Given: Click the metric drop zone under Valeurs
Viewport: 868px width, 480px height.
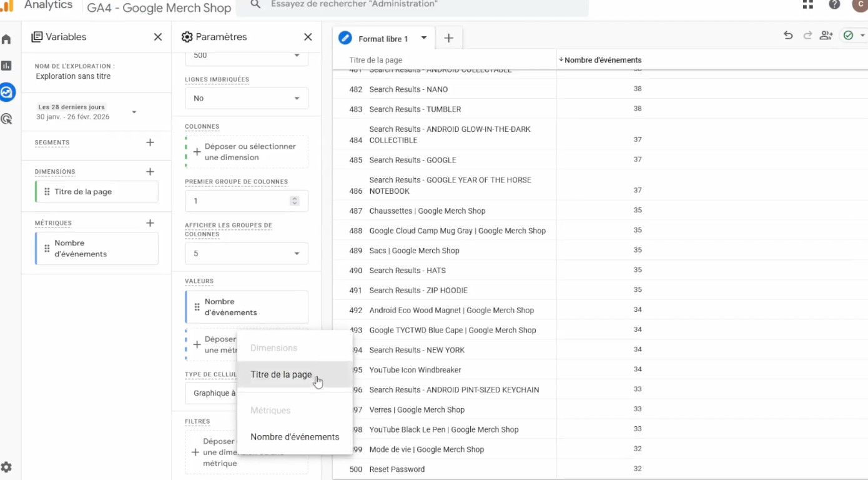Looking at the screenshot, I should [x=212, y=344].
